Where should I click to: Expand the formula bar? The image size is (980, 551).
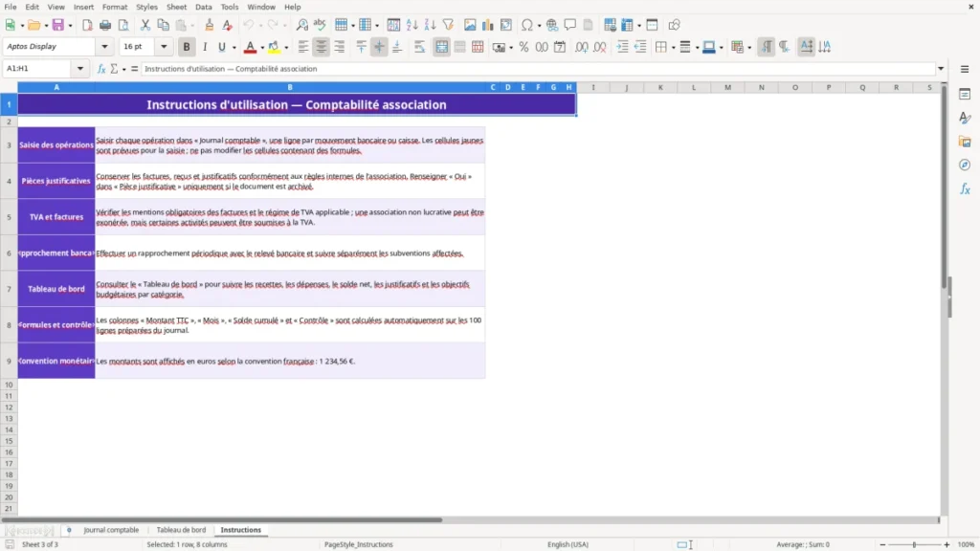pyautogui.click(x=941, y=69)
